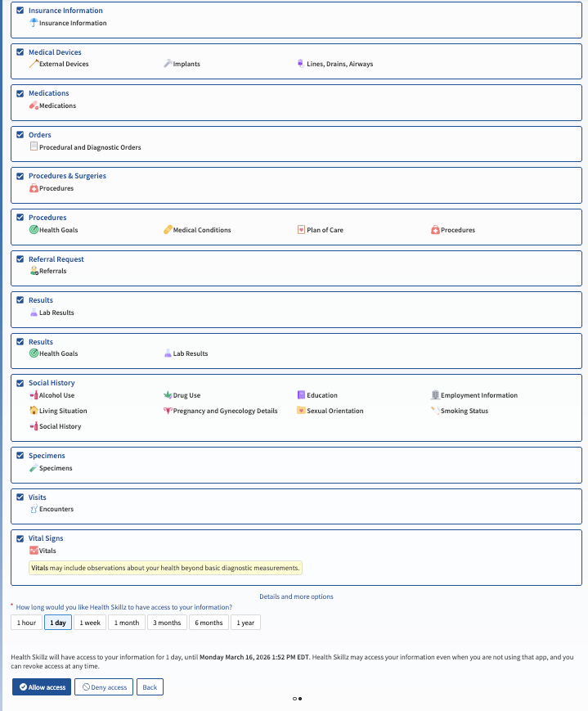Click the Plan of Care clipboard icon

[301, 229]
